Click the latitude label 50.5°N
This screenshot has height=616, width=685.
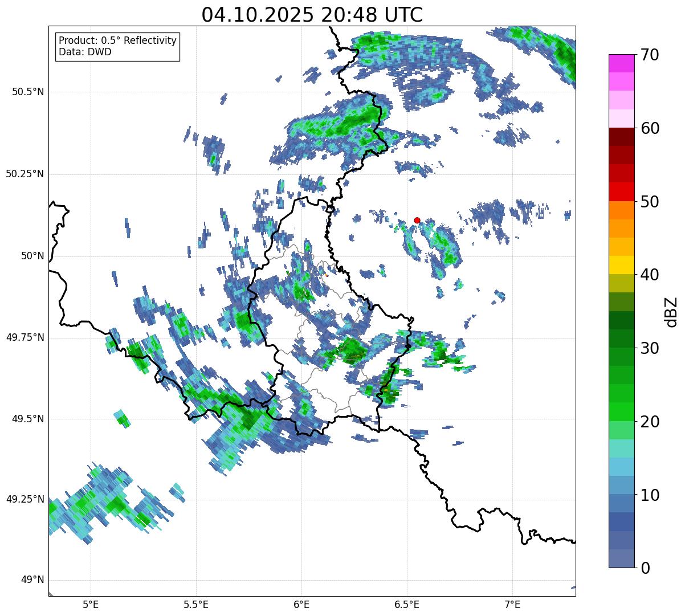click(29, 92)
